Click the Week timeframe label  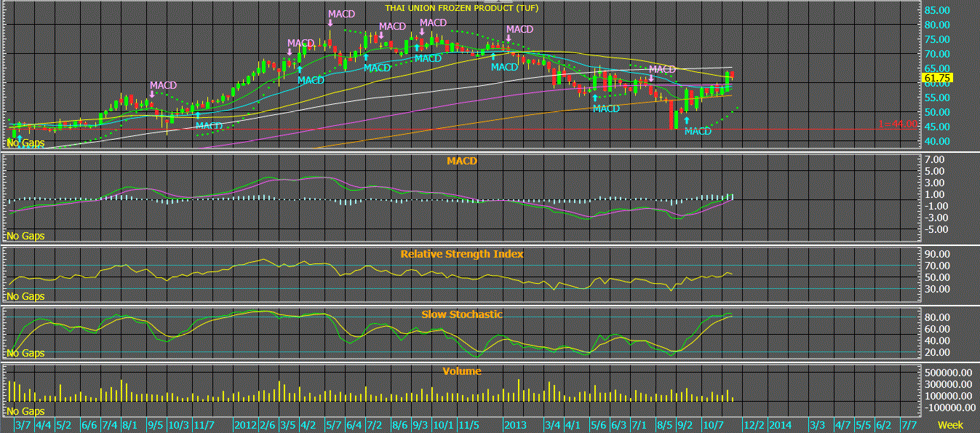950,424
